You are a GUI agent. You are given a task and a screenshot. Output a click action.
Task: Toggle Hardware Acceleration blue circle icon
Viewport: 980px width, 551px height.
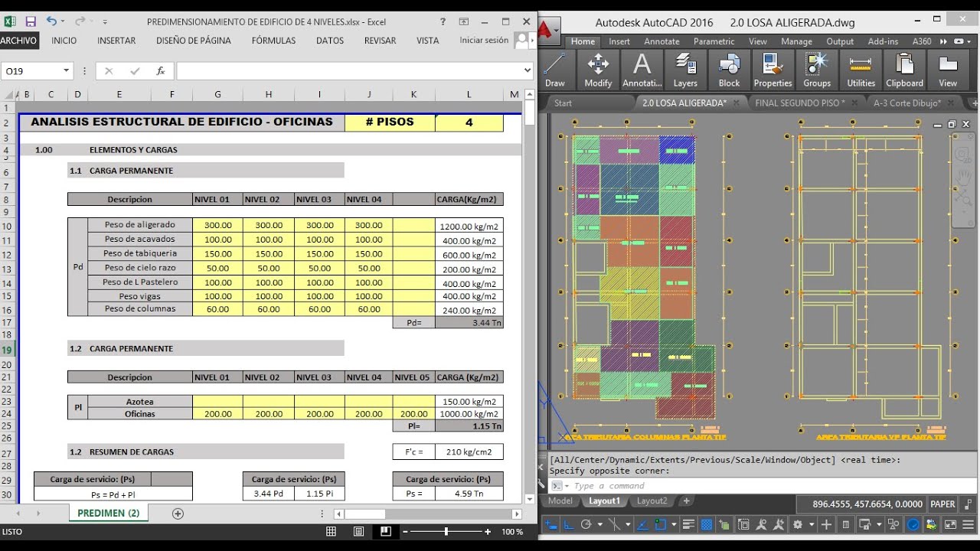click(913, 524)
